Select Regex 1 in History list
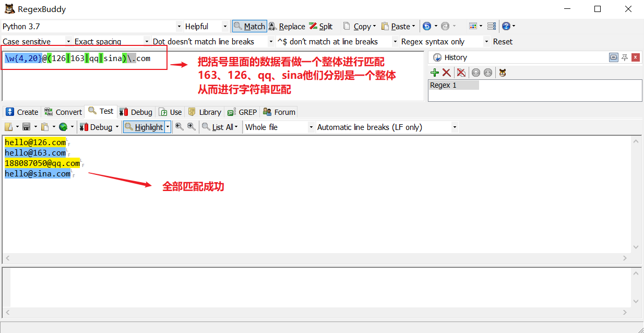644x333 pixels. [x=454, y=85]
